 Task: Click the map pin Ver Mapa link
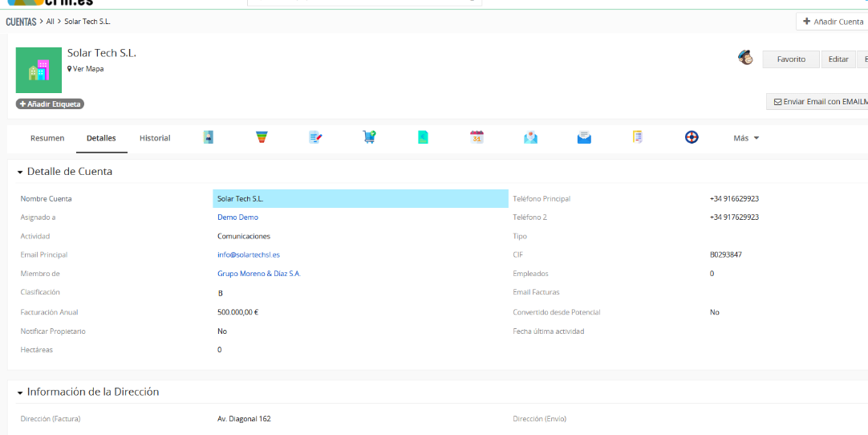(x=85, y=69)
